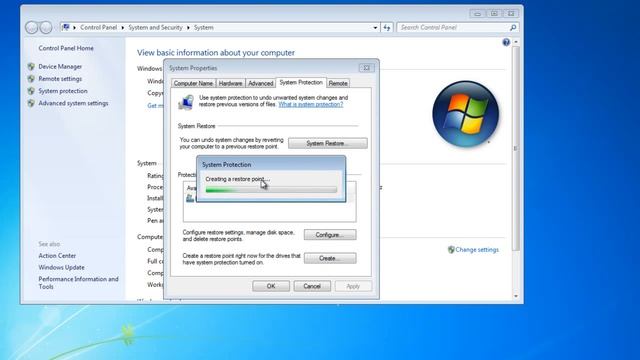The height and width of the screenshot is (360, 640).
Task: Click OK in System Properties
Action: pos(271,286)
